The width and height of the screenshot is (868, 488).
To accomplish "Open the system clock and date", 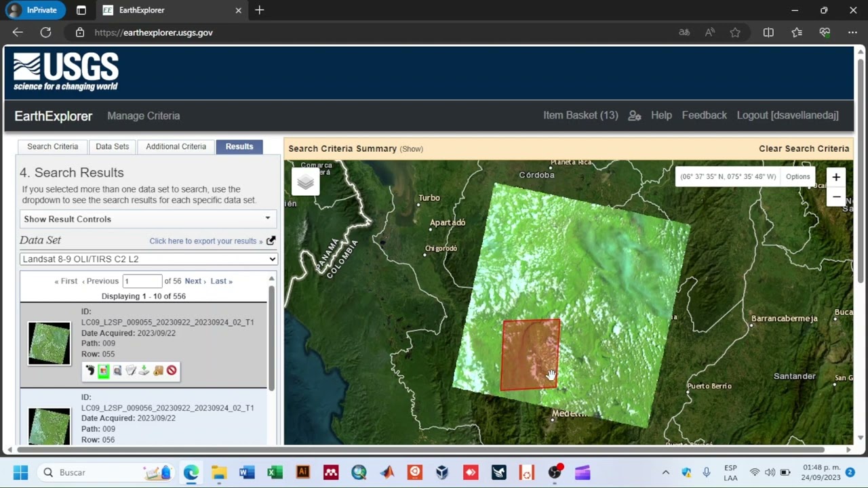I will tap(821, 472).
